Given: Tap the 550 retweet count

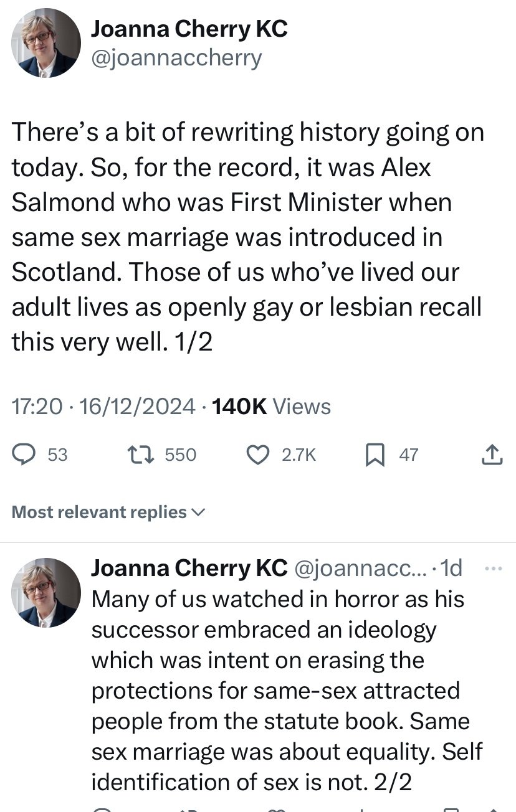Looking at the screenshot, I should coord(181,455).
